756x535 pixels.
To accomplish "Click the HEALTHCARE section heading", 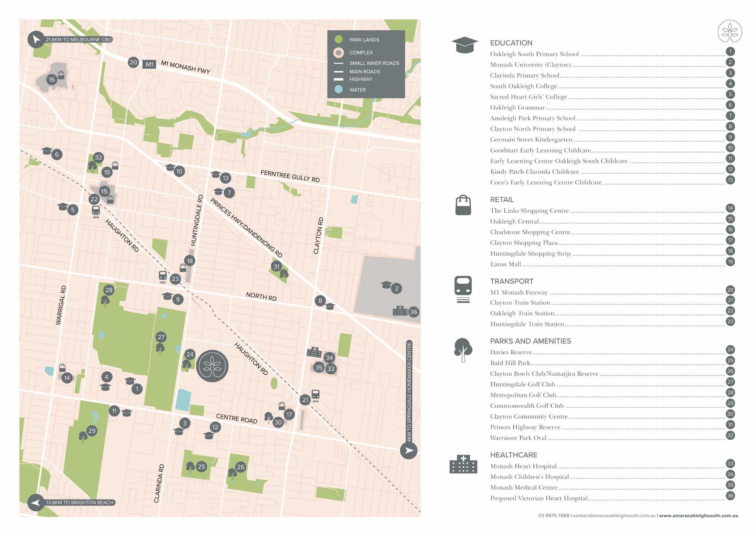I will click(x=513, y=455).
